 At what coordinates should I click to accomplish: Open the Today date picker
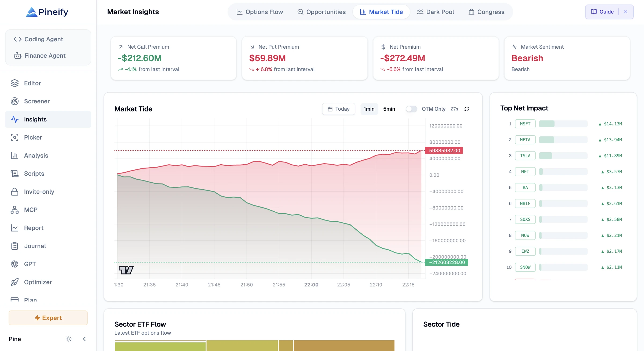pyautogui.click(x=339, y=109)
